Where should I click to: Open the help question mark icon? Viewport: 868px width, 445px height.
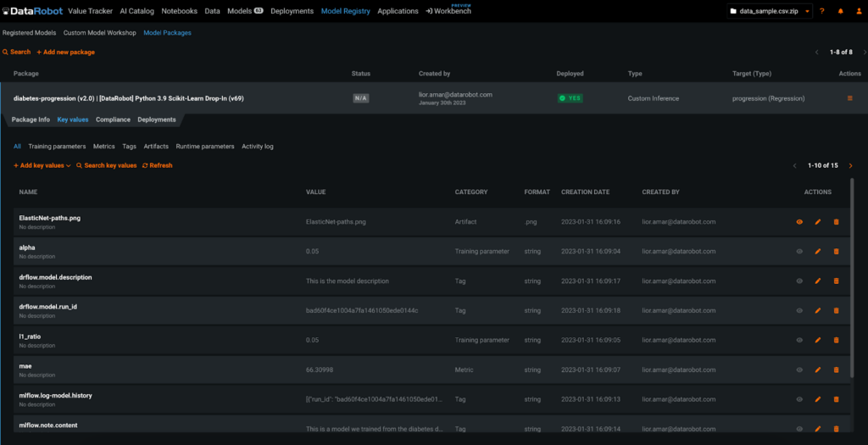tap(822, 11)
